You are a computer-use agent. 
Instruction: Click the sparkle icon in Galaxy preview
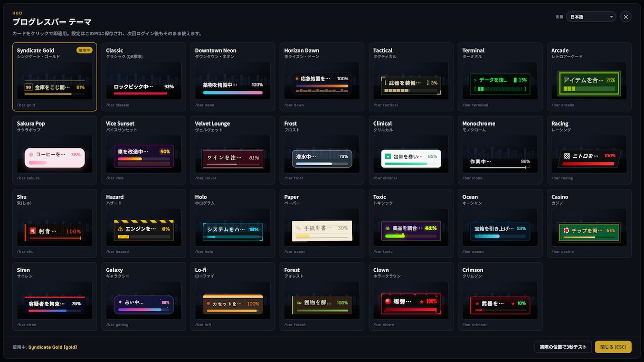tap(120, 302)
